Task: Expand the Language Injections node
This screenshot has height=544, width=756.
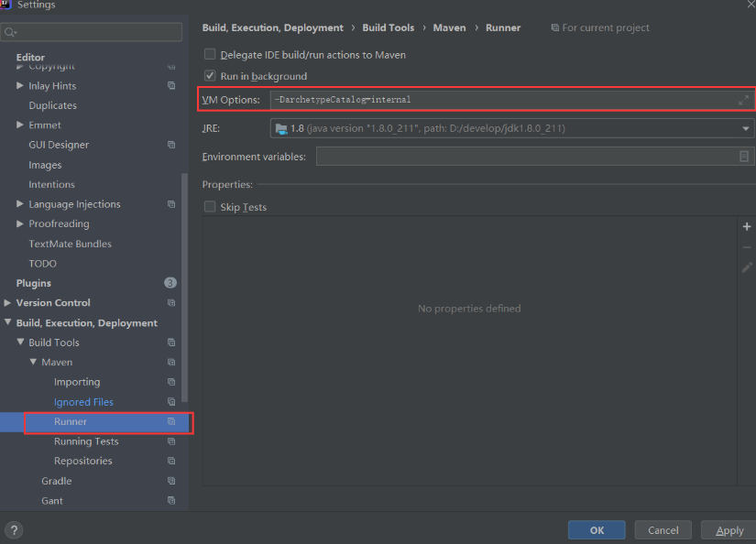Action: [20, 204]
